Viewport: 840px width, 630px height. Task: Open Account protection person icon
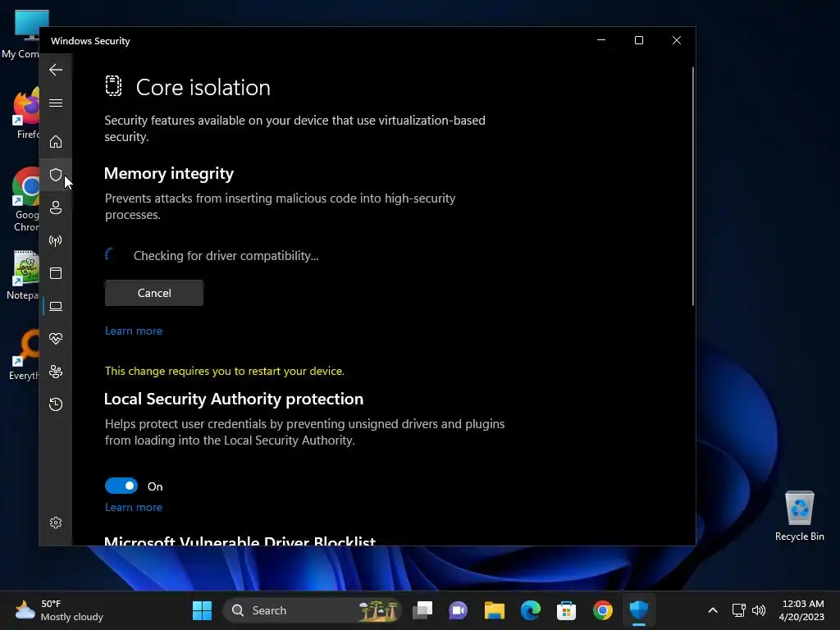pyautogui.click(x=56, y=208)
